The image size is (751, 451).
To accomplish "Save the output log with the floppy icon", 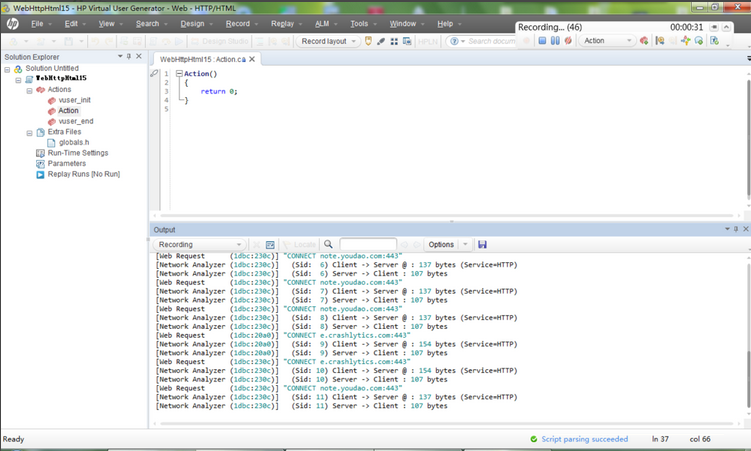I will (482, 245).
